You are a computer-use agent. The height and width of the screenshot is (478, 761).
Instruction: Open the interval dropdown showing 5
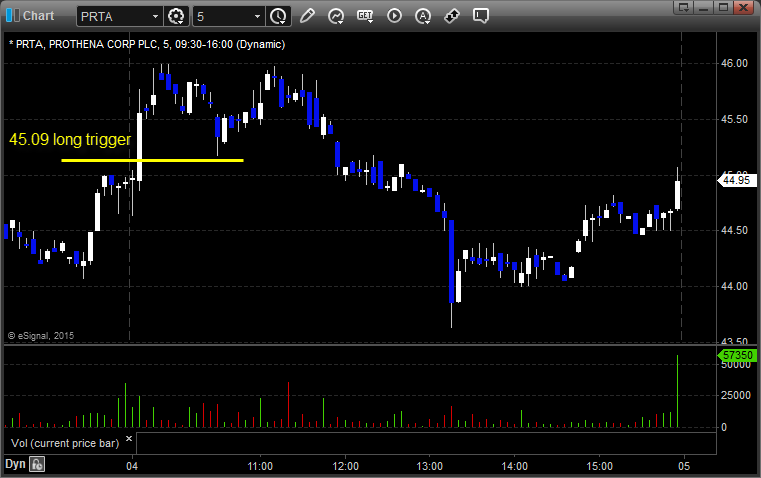[257, 16]
